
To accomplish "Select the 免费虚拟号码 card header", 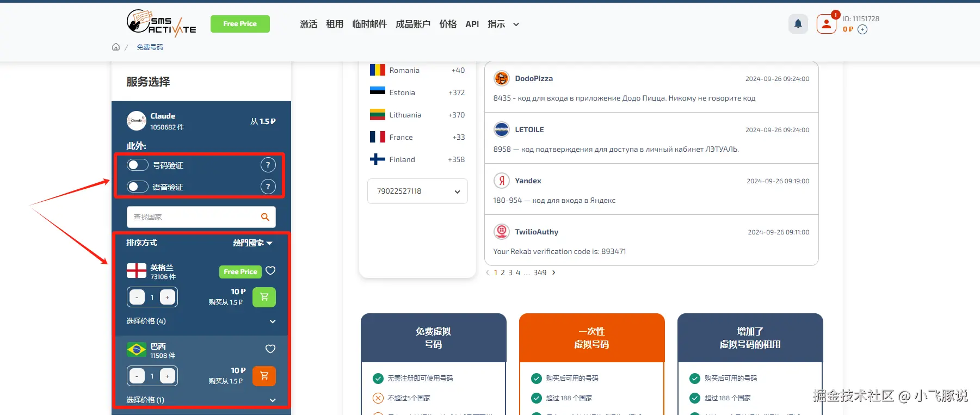I will coord(433,338).
